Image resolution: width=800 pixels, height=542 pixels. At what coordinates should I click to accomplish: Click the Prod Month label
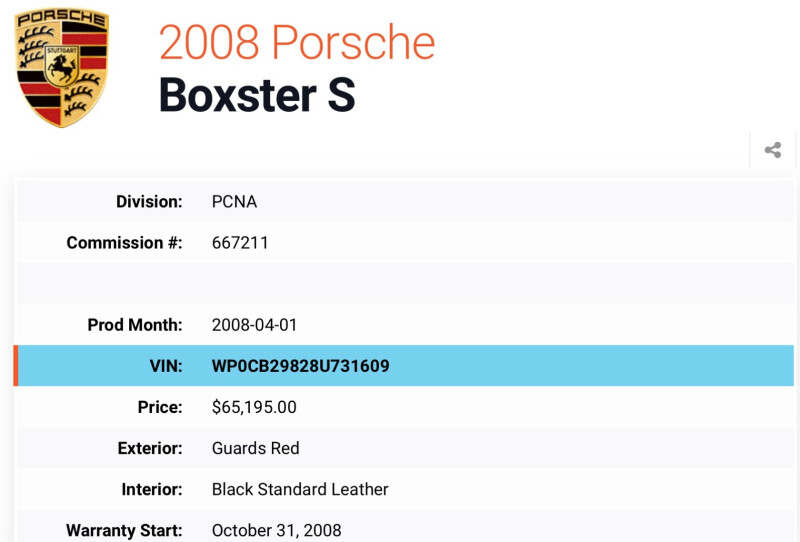pos(135,325)
